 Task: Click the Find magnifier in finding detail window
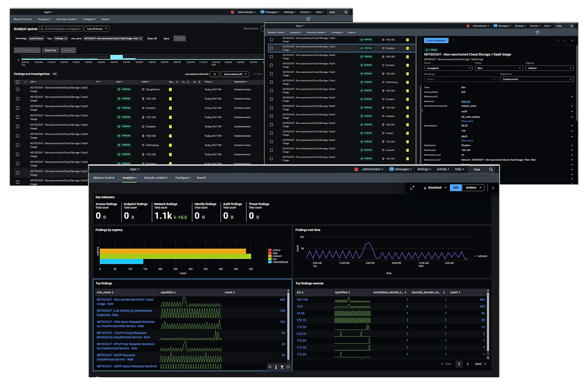pyautogui.click(x=572, y=26)
